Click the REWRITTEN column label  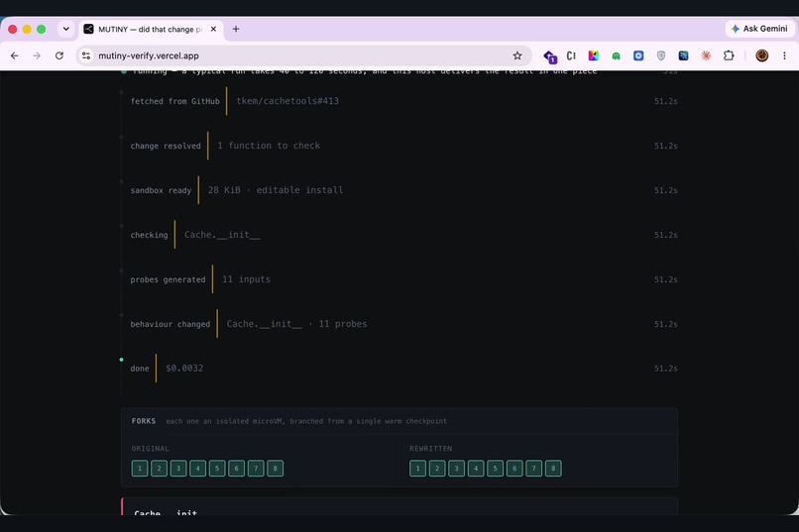pyautogui.click(x=430, y=449)
